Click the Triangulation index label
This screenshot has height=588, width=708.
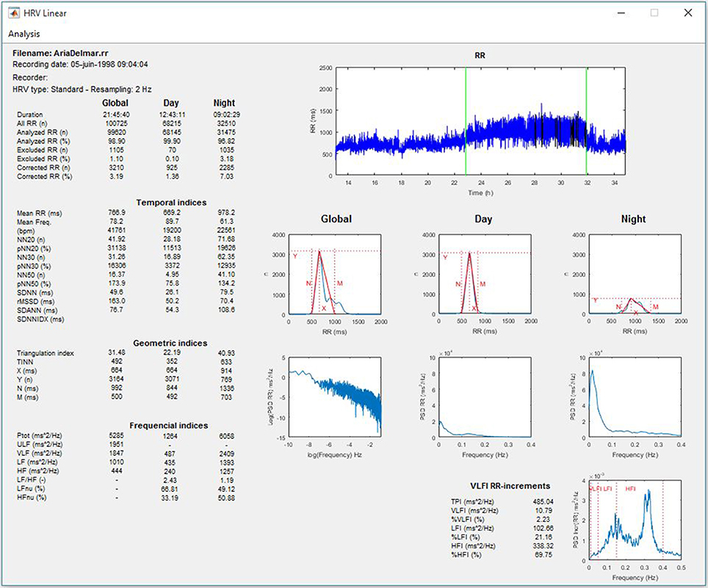tap(45, 353)
